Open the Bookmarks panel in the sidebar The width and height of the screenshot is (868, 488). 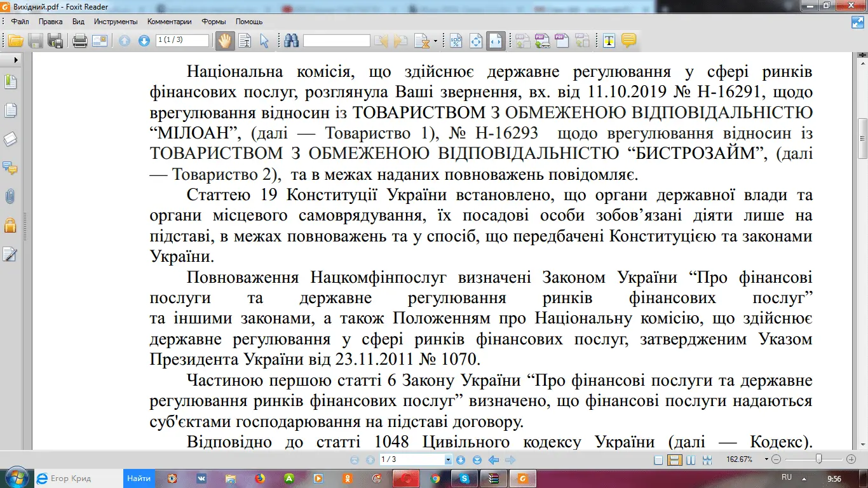[10, 82]
